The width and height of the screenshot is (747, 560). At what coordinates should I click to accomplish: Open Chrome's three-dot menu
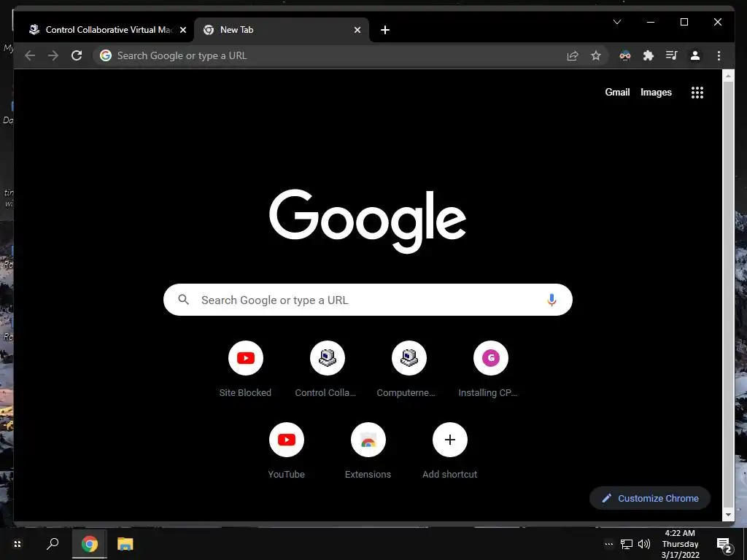tap(719, 55)
